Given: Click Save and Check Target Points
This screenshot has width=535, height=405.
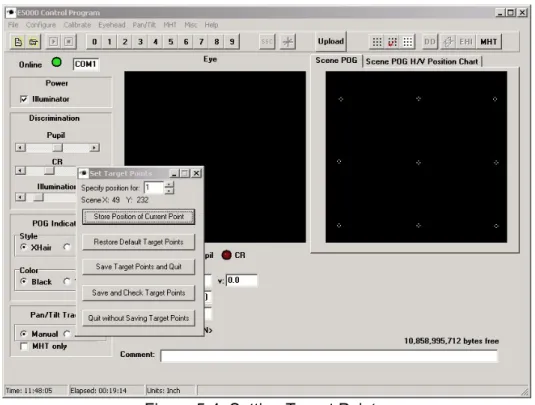Looking at the screenshot, I should click(x=139, y=293).
